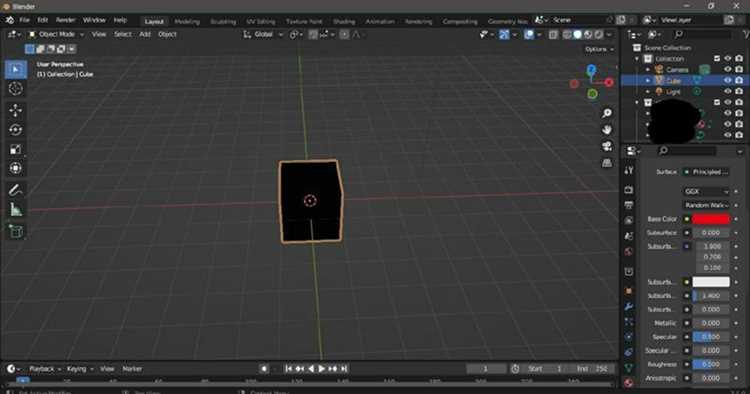Open the File menu
The height and width of the screenshot is (394, 750).
click(x=24, y=20)
